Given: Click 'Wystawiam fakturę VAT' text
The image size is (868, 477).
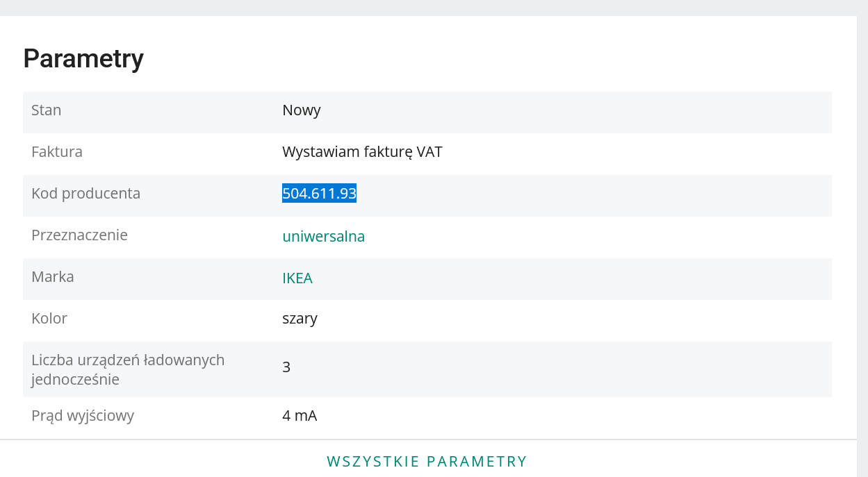Looking at the screenshot, I should 362,151.
